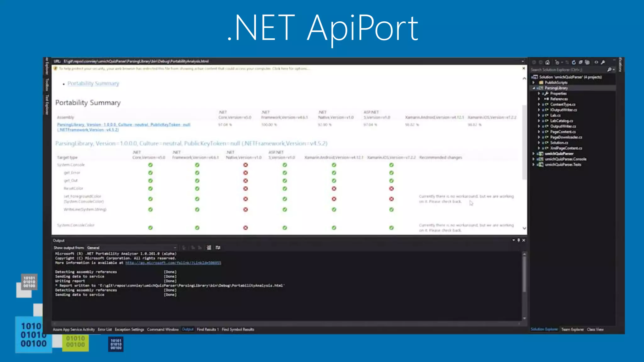Click the green check for get_Error under .NET Core
Screen dimensions: 644x362
[150, 173]
